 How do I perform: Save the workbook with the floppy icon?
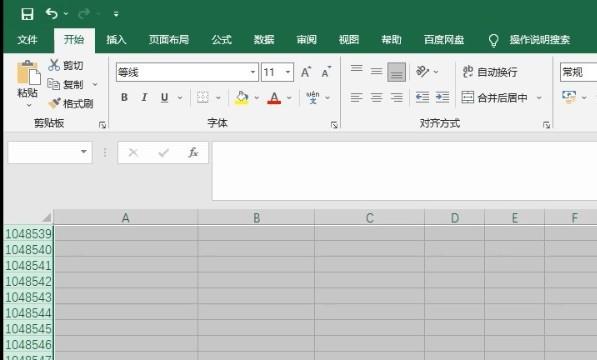[27, 14]
